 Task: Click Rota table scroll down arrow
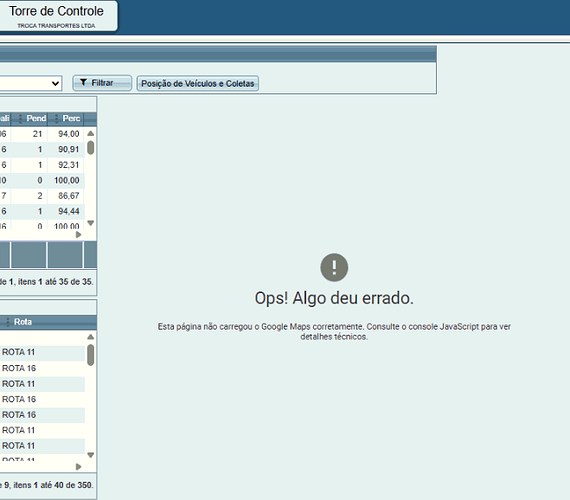click(91, 455)
